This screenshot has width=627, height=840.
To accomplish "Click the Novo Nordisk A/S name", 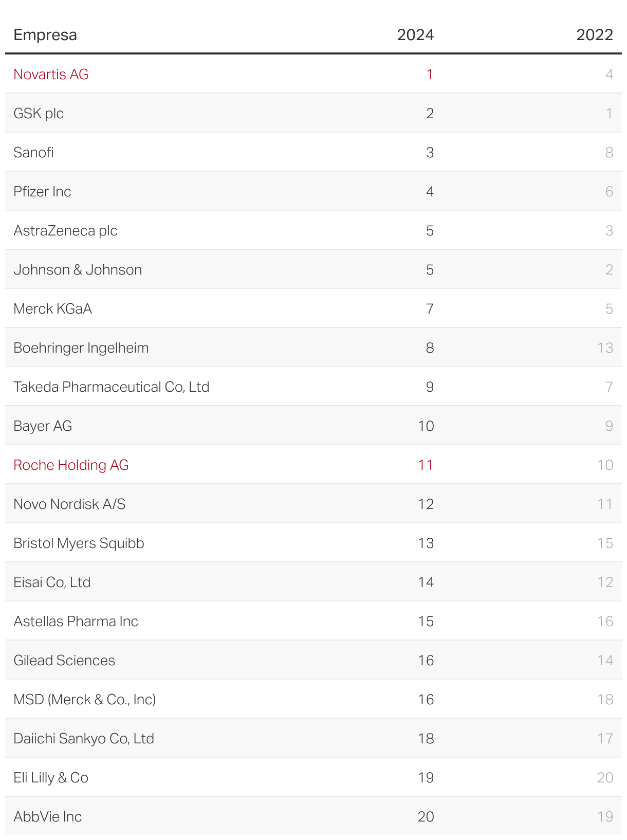I will pos(69,504).
